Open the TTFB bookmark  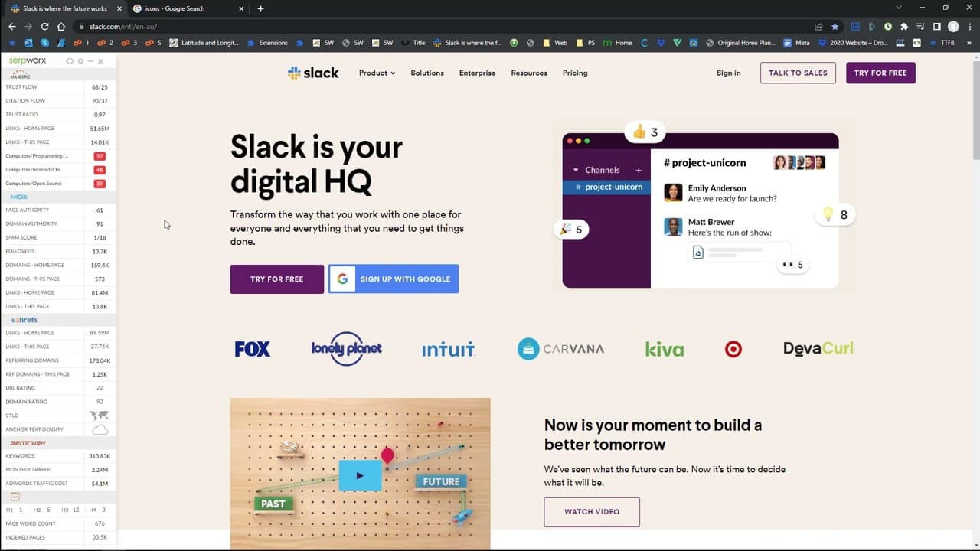942,43
